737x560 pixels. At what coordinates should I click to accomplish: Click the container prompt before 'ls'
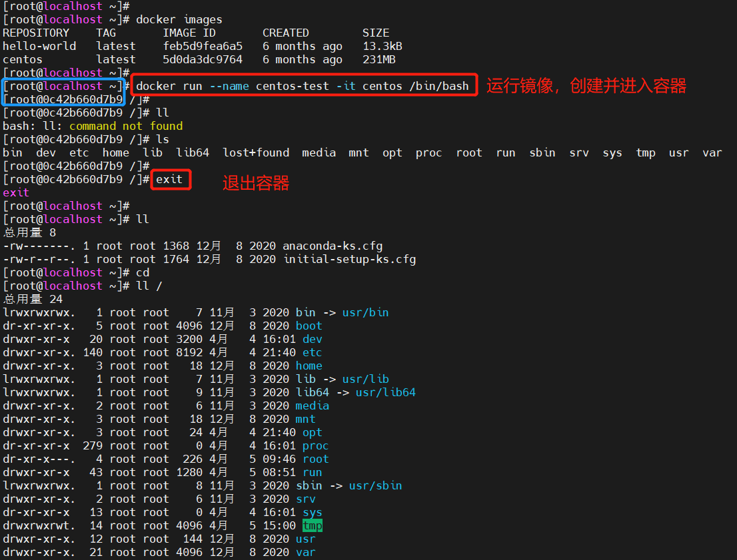click(76, 140)
